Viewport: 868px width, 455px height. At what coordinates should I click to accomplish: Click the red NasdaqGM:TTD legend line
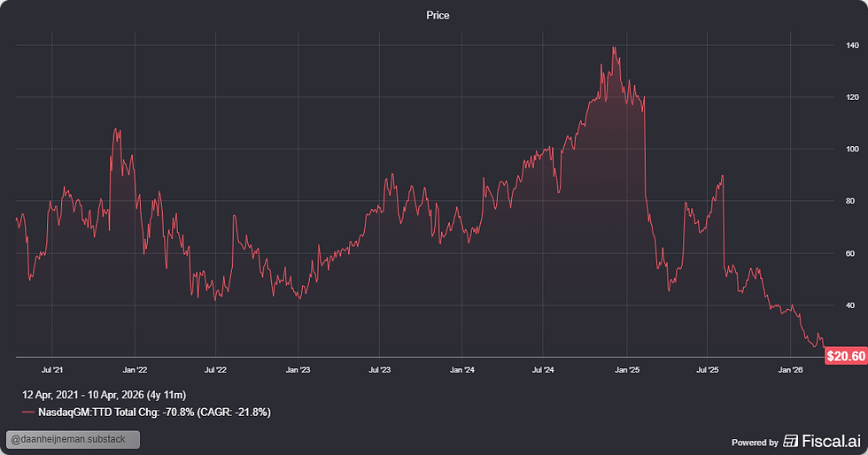point(27,413)
